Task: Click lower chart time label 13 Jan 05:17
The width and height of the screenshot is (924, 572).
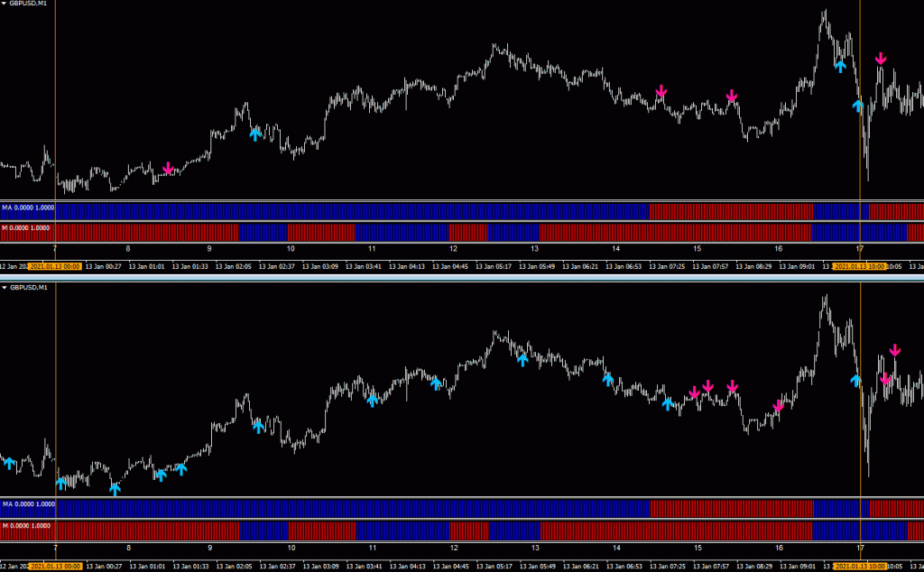Action: point(494,566)
